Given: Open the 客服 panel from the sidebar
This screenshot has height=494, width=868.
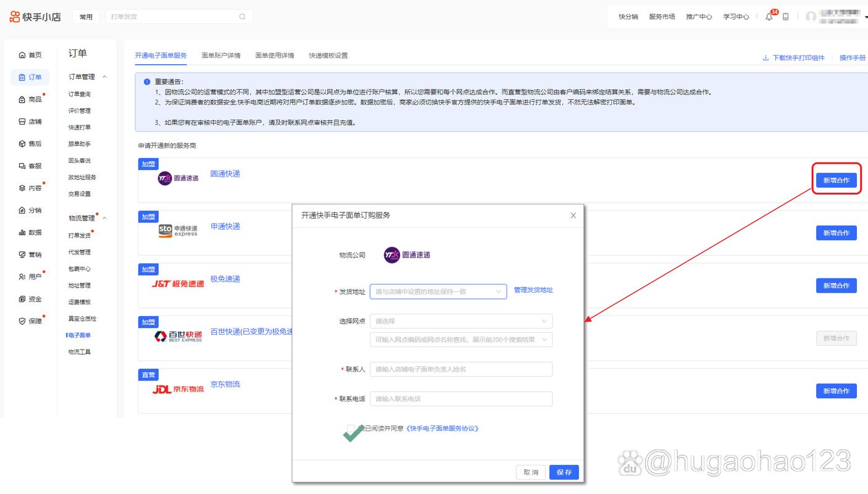Looking at the screenshot, I should (29, 165).
